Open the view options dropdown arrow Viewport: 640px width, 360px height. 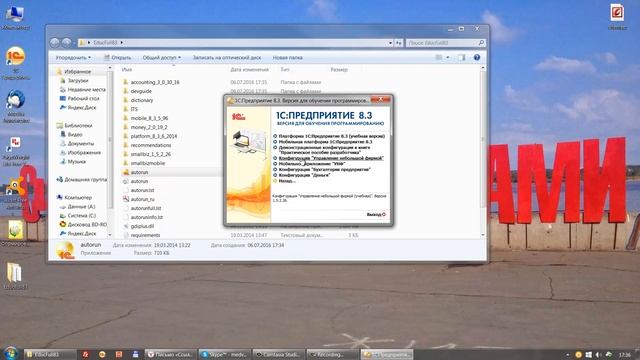[x=448, y=58]
